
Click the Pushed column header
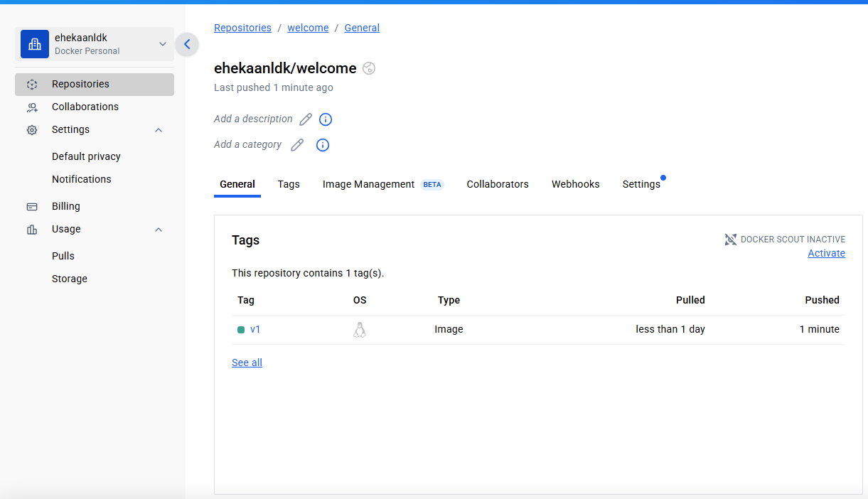click(823, 300)
